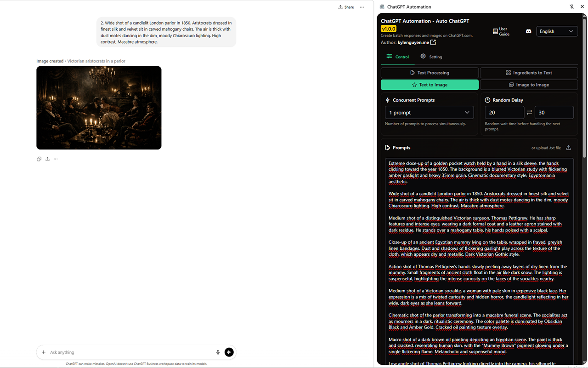Viewport: 588px width, 368px height.
Task: Click the 'Image created' status label
Action: click(x=50, y=61)
